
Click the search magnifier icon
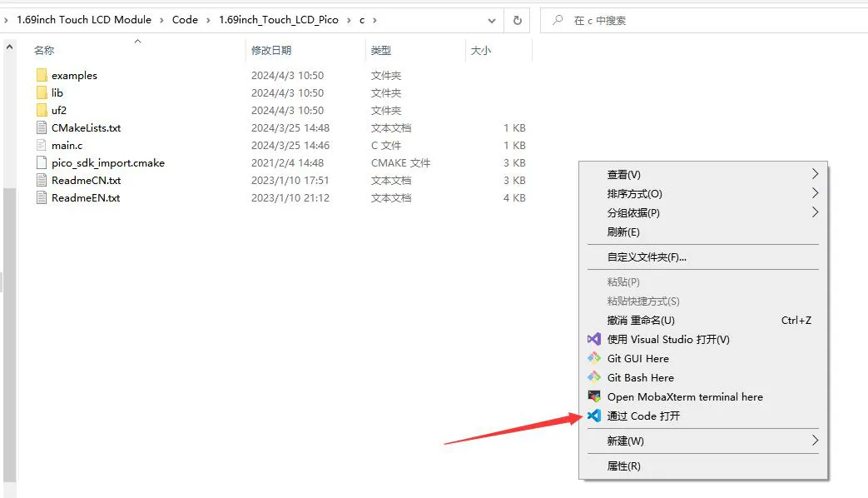click(558, 21)
